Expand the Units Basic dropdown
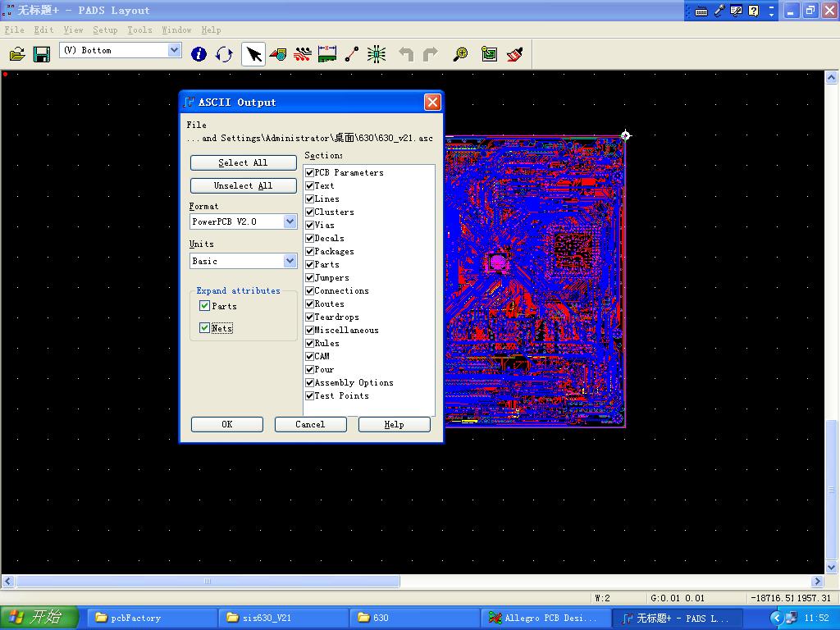The image size is (840, 630). [x=290, y=261]
